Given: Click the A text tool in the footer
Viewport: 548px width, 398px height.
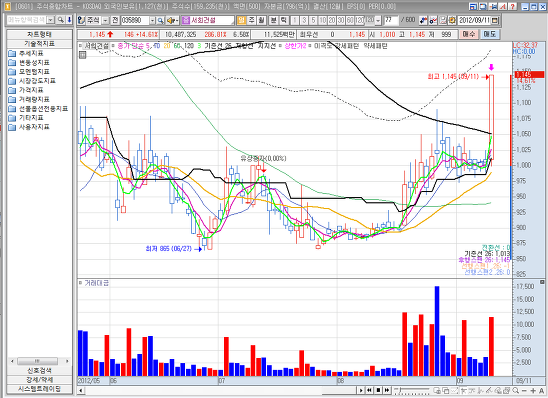Looking at the screenshot, I should click(x=542, y=390).
